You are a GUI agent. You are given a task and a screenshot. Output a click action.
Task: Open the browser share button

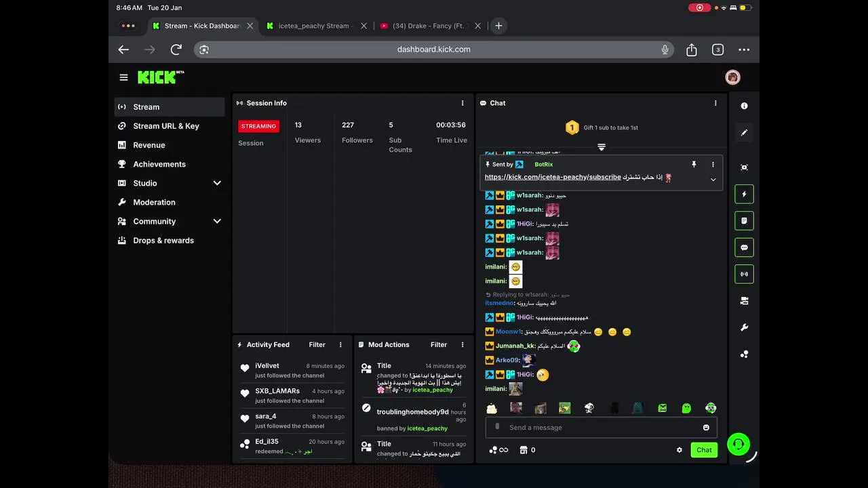(x=692, y=49)
